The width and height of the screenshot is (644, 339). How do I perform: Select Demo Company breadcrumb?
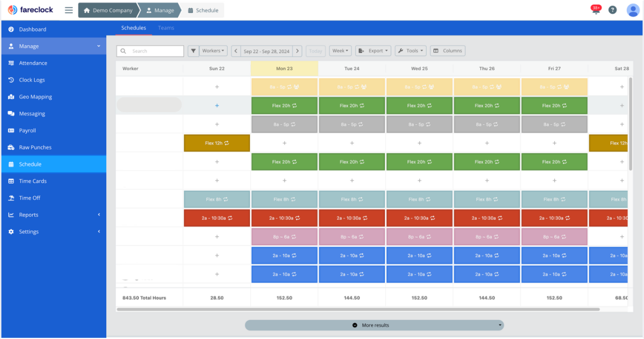pyautogui.click(x=108, y=10)
